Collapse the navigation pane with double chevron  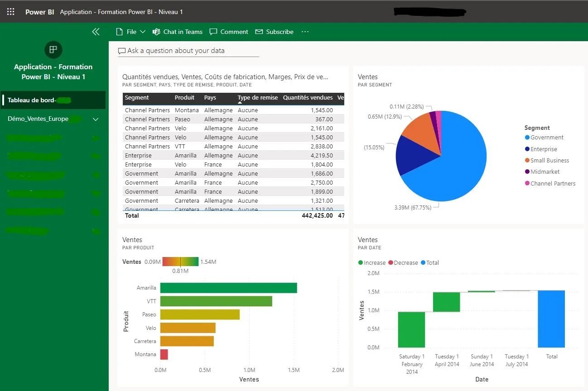point(96,32)
